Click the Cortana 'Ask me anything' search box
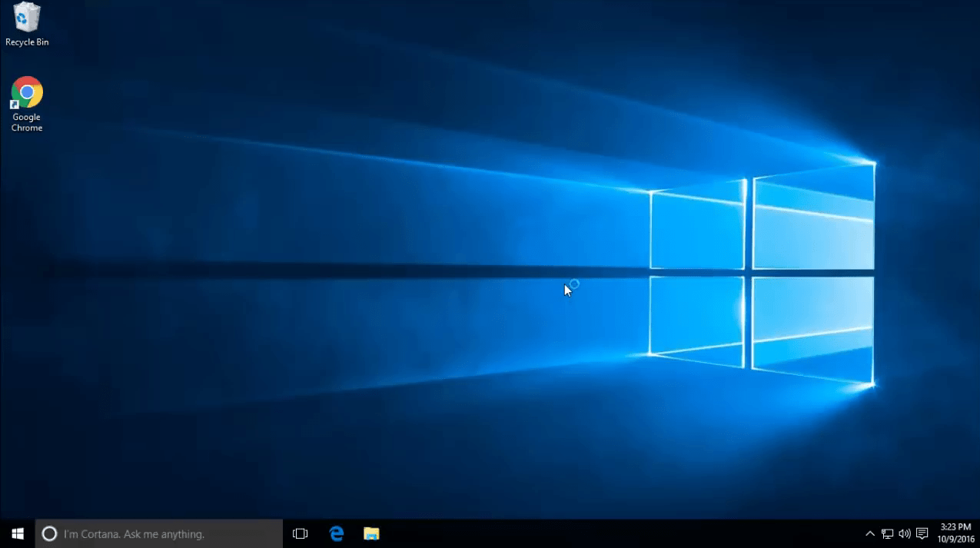This screenshot has height=548, width=980. [159, 533]
